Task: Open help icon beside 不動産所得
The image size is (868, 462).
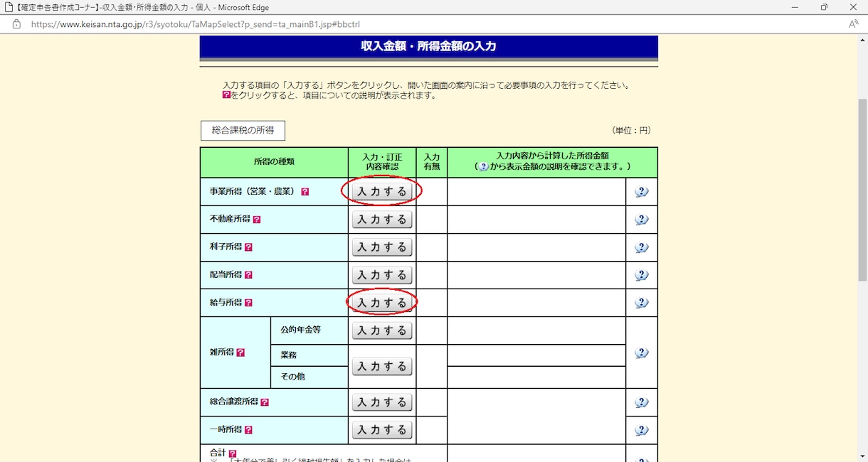Action: tap(257, 220)
